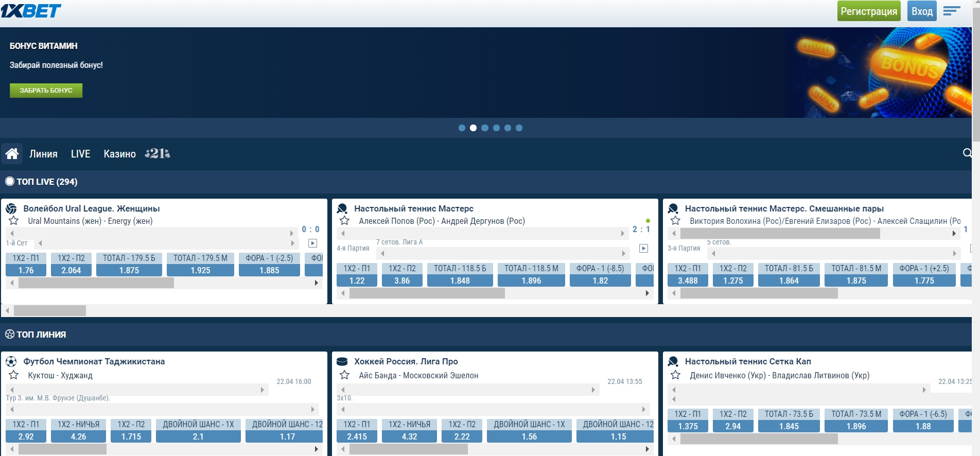Select the third banner carousel dot
Image resolution: width=980 pixels, height=456 pixels.
click(485, 128)
